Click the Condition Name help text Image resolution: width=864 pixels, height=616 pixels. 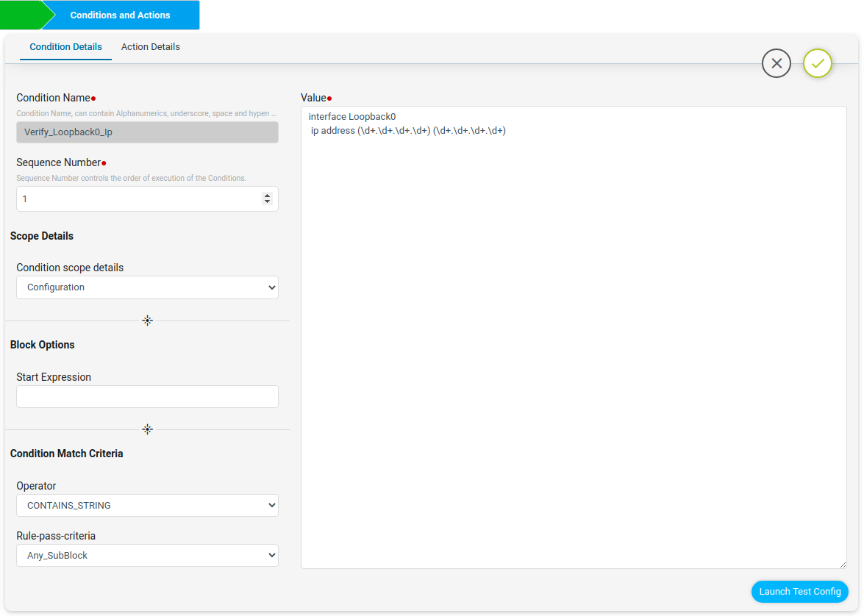point(146,113)
